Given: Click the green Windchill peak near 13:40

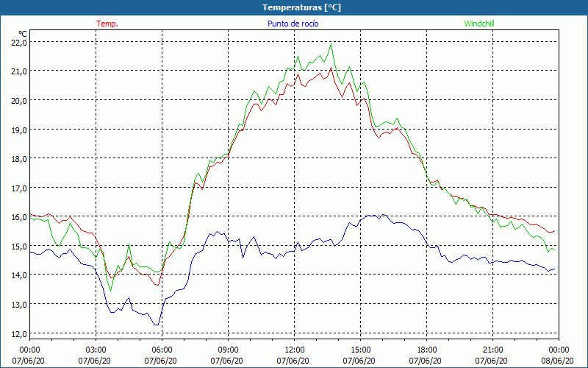Looking at the screenshot, I should pos(331,44).
